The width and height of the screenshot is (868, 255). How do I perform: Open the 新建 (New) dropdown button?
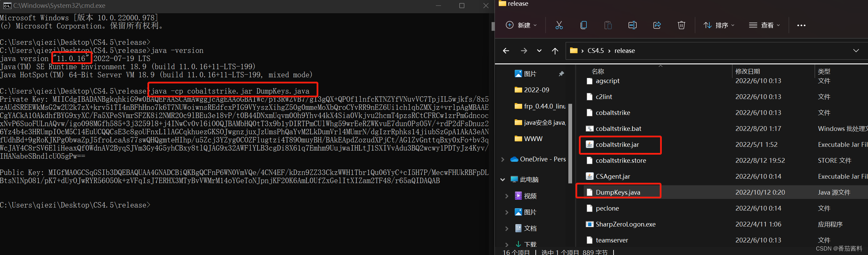521,25
